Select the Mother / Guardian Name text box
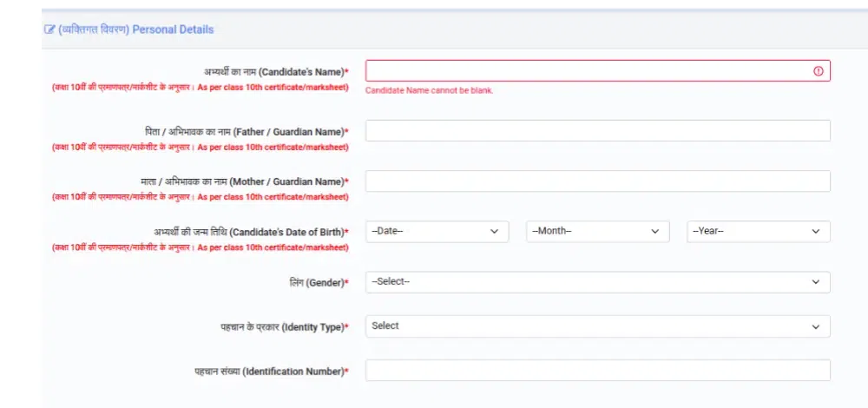This screenshot has width=868, height=408. (x=597, y=181)
